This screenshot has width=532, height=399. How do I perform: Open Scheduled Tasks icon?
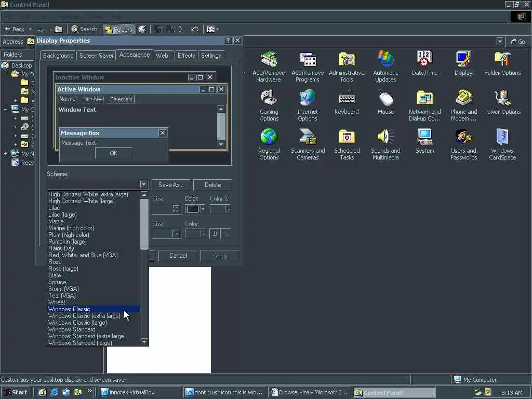click(347, 144)
